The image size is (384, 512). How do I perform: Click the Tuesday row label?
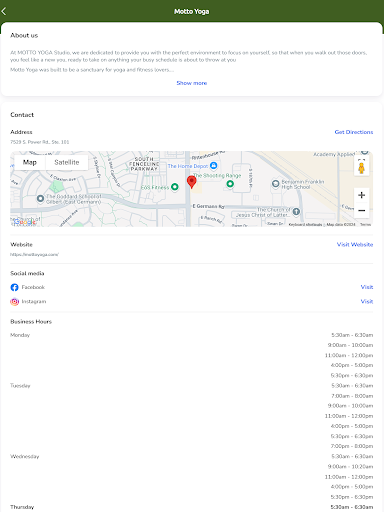(20, 386)
